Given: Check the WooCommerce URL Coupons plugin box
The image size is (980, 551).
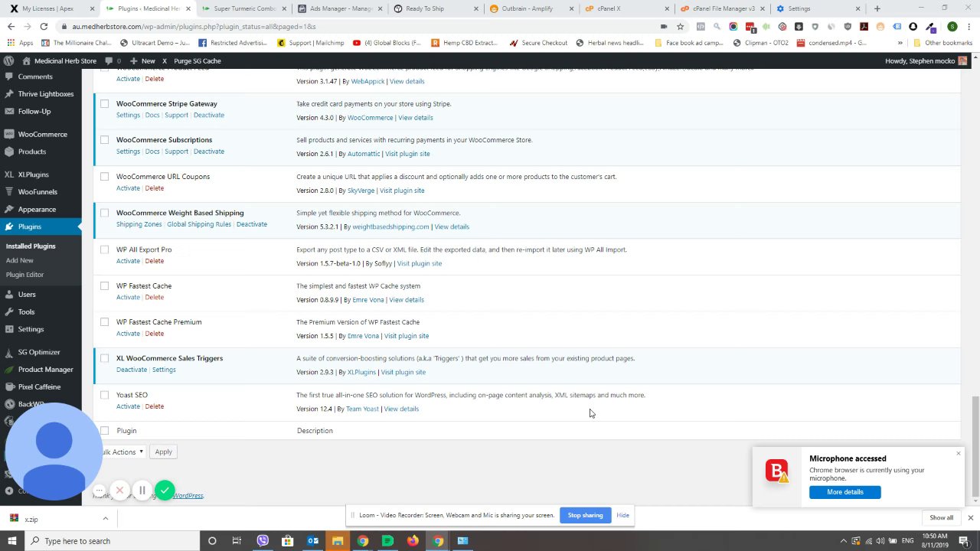Looking at the screenshot, I should [105, 177].
